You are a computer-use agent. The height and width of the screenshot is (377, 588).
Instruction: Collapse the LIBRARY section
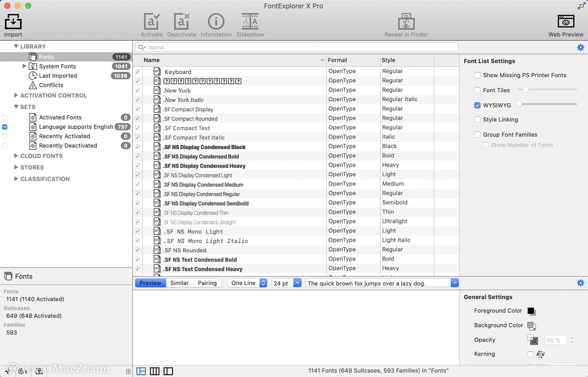[16, 46]
